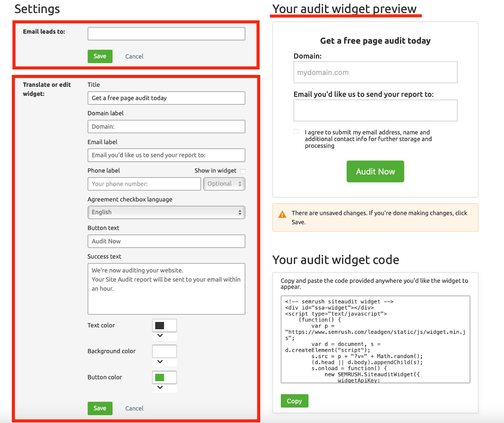Viewport: 504px width, 423px height.
Task: Cancel the widget edit changes
Action: [134, 409]
